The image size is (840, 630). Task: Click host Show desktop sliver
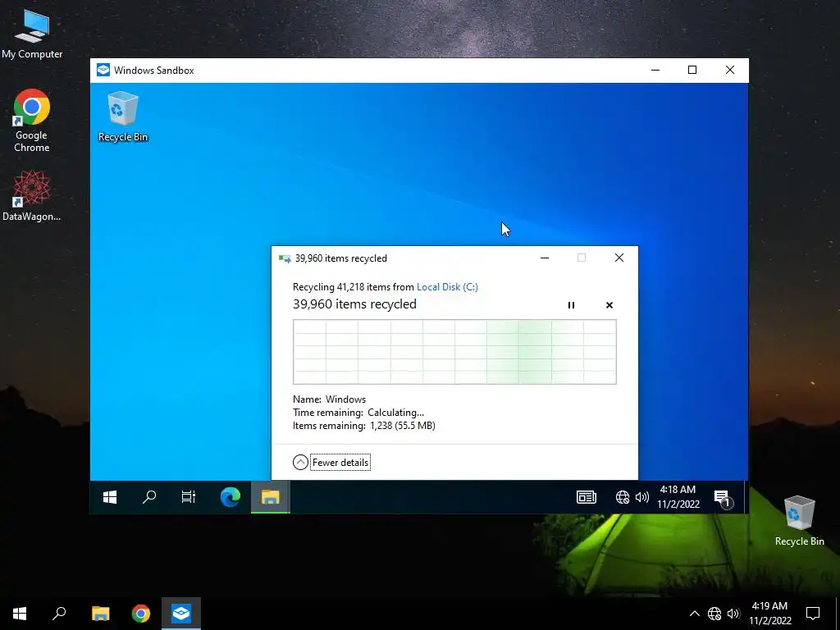click(x=838, y=614)
